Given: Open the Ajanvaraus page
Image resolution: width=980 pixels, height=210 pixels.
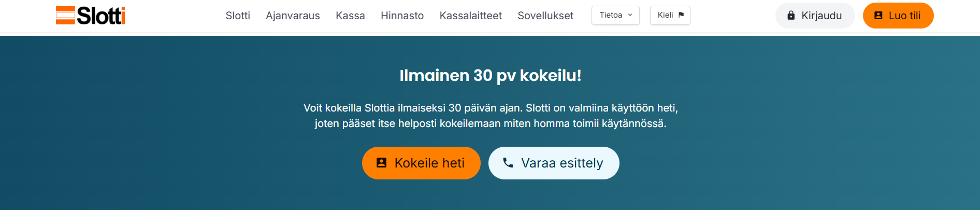Looking at the screenshot, I should pos(293,16).
